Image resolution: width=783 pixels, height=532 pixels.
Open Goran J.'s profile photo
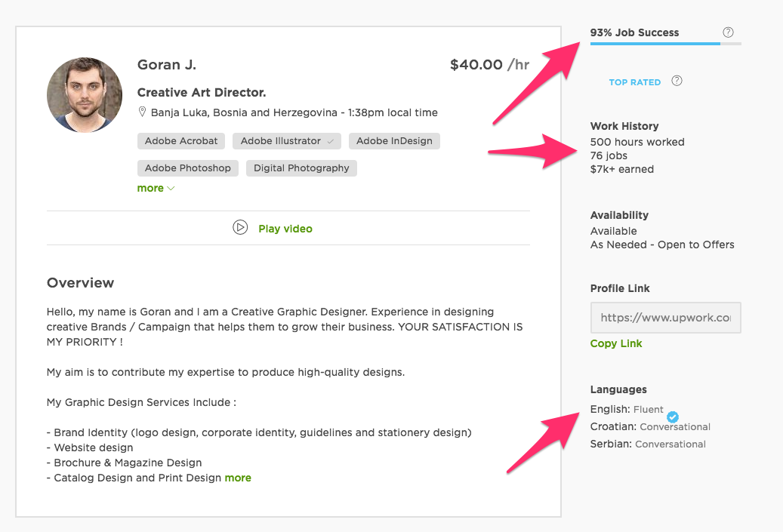tap(85, 95)
